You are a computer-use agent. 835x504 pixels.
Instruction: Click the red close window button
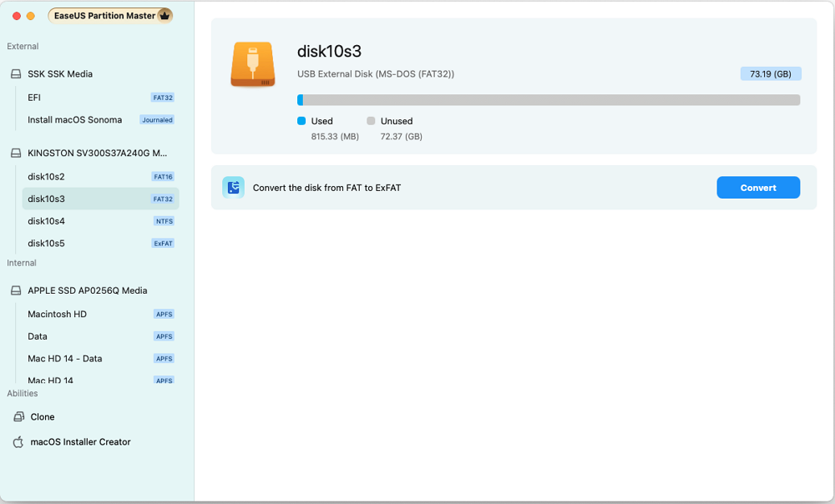tap(17, 16)
